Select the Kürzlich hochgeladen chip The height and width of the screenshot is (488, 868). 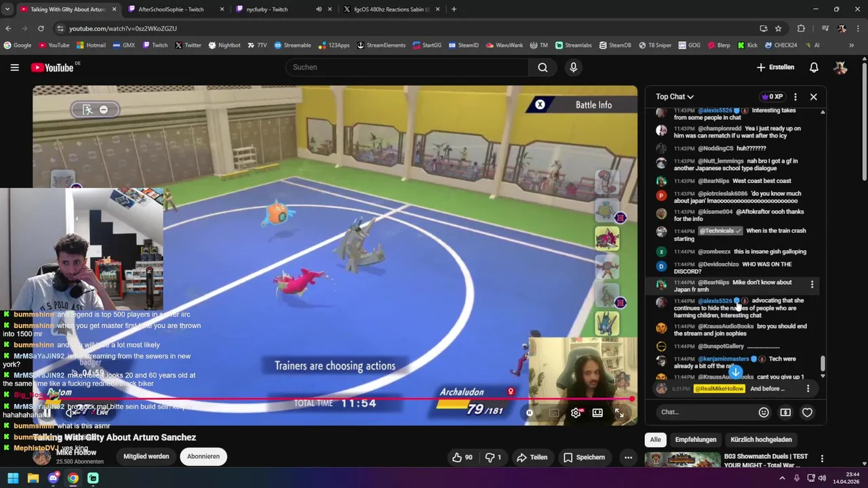pyautogui.click(x=761, y=440)
